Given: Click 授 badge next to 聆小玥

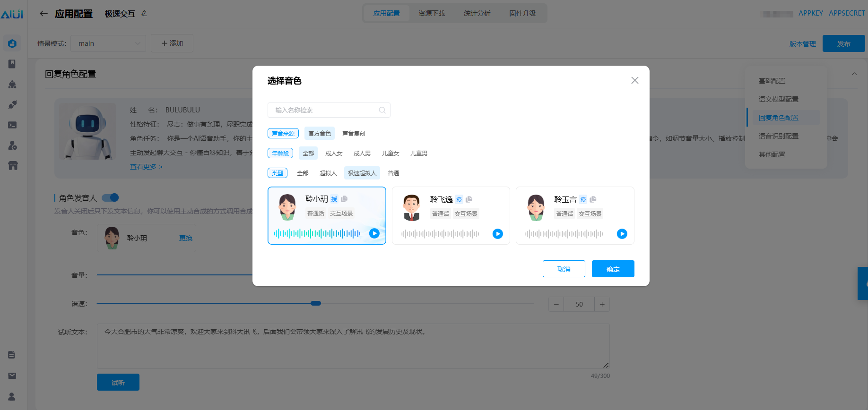Looking at the screenshot, I should click(334, 199).
